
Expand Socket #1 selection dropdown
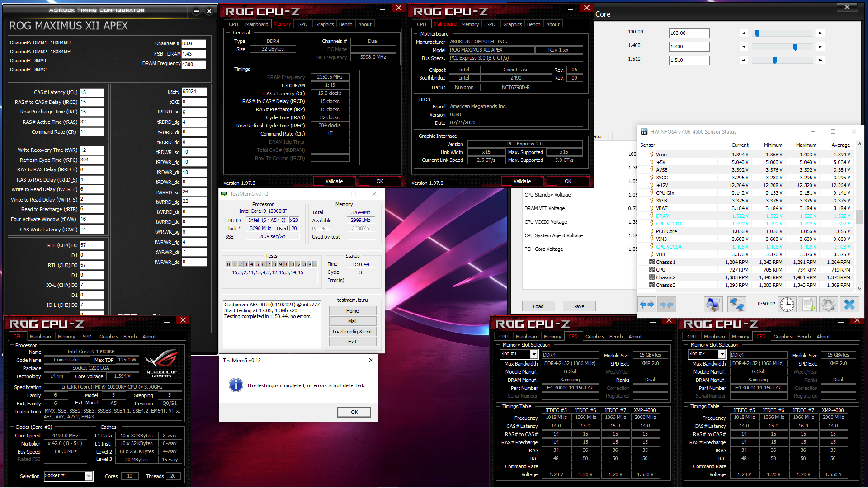tap(89, 476)
